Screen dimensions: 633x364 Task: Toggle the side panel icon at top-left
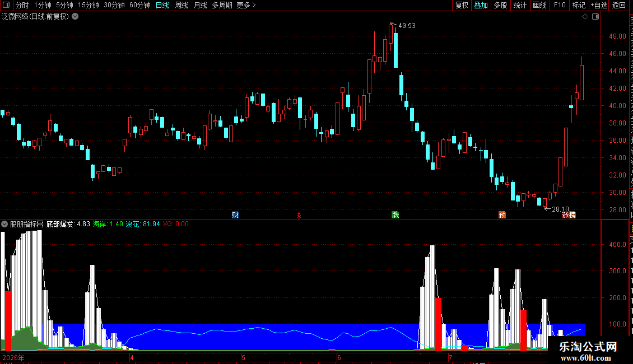tap(6, 5)
